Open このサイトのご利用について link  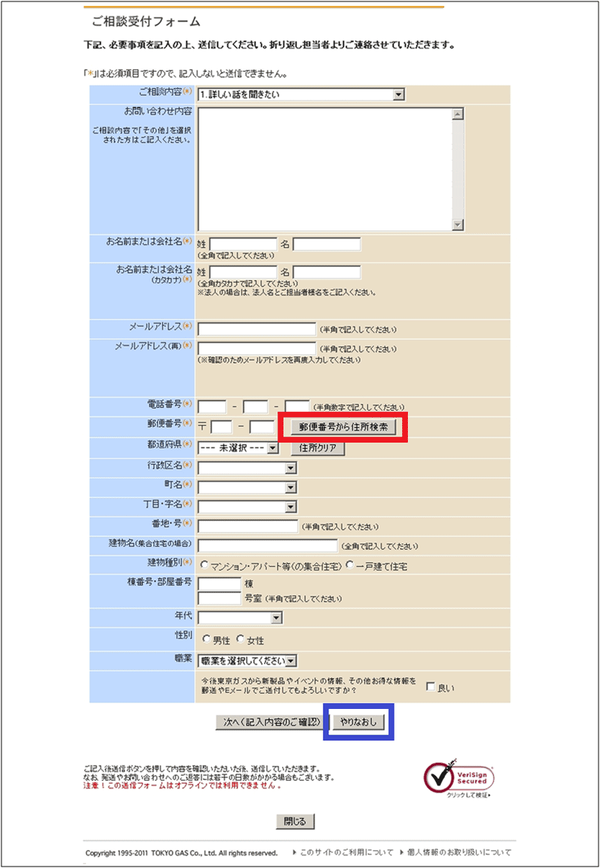click(346, 852)
